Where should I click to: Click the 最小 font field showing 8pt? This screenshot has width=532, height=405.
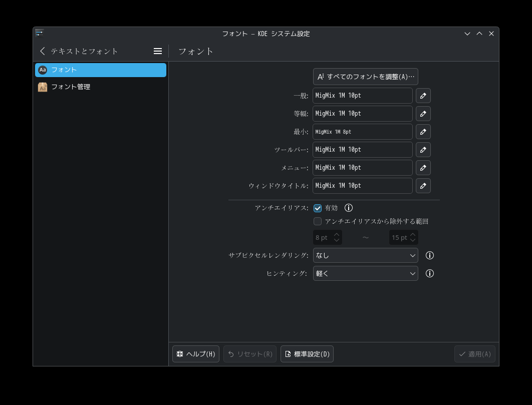click(362, 132)
